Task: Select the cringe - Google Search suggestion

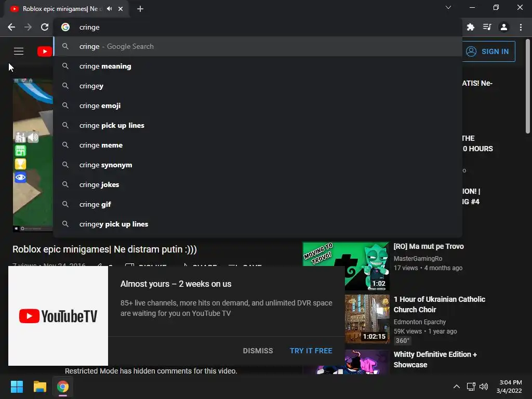Action: click(258, 46)
